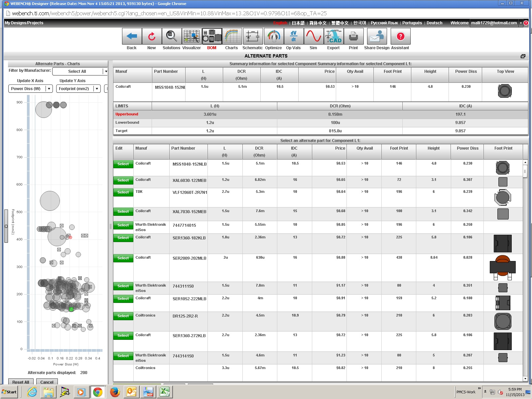The width and height of the screenshot is (532, 399).
Task: Open the BOM view icon
Action: (212, 36)
